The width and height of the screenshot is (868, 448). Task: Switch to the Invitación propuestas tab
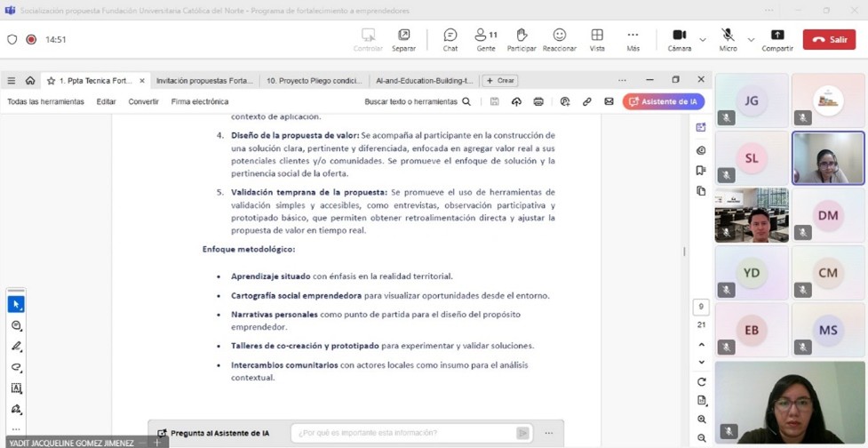(204, 80)
